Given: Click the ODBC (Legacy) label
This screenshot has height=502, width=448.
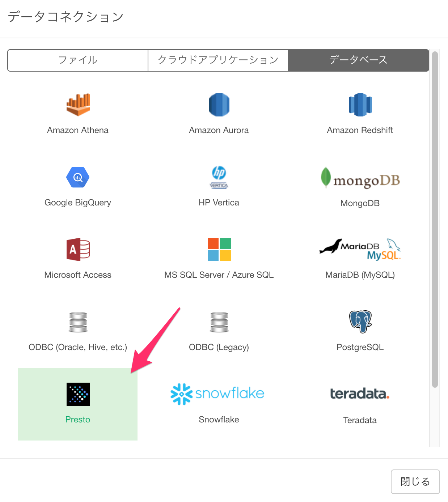Looking at the screenshot, I should coord(219,347).
